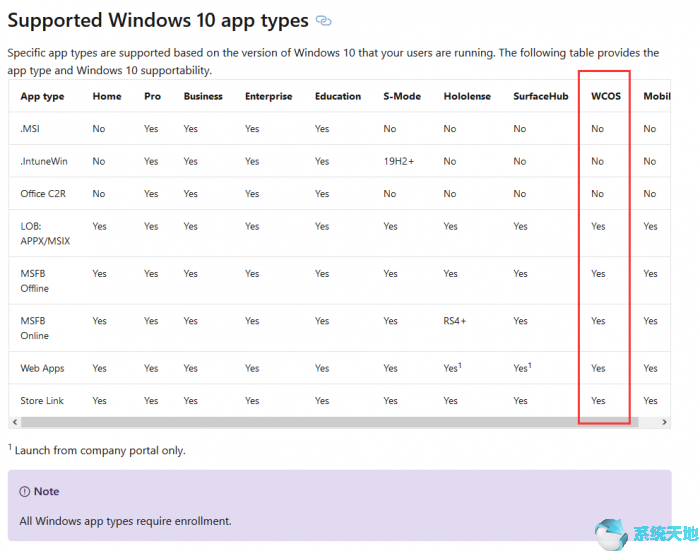Image resolution: width=700 pixels, height=551 pixels.
Task: Click the "S-Mode" column header
Action: 402,96
